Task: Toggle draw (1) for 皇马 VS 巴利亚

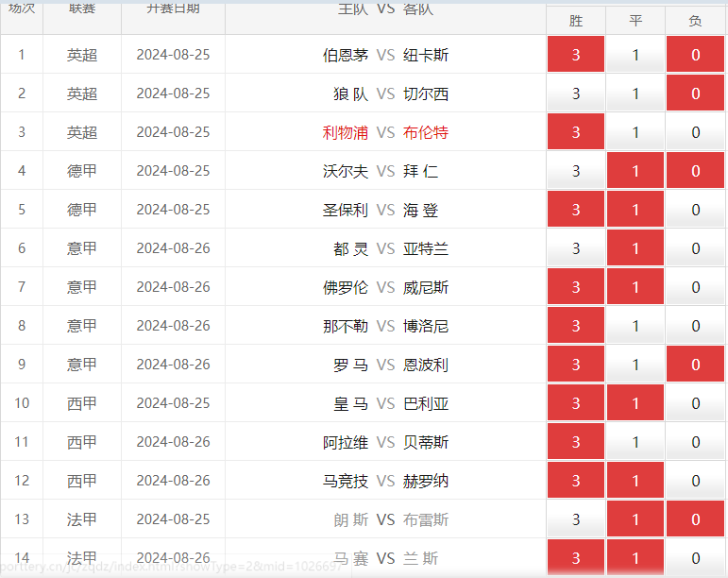Action: coord(635,403)
